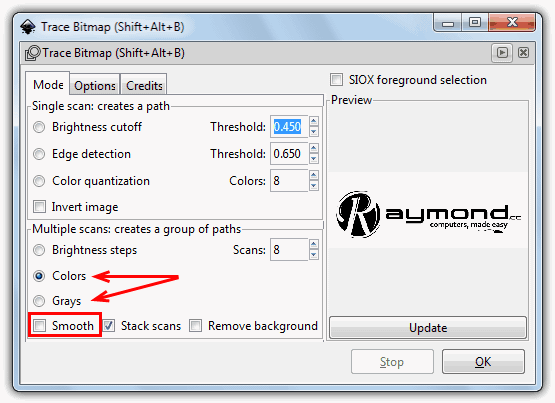This screenshot has height=403, width=555.
Task: Tick the Remove background checkbox
Action: [195, 326]
